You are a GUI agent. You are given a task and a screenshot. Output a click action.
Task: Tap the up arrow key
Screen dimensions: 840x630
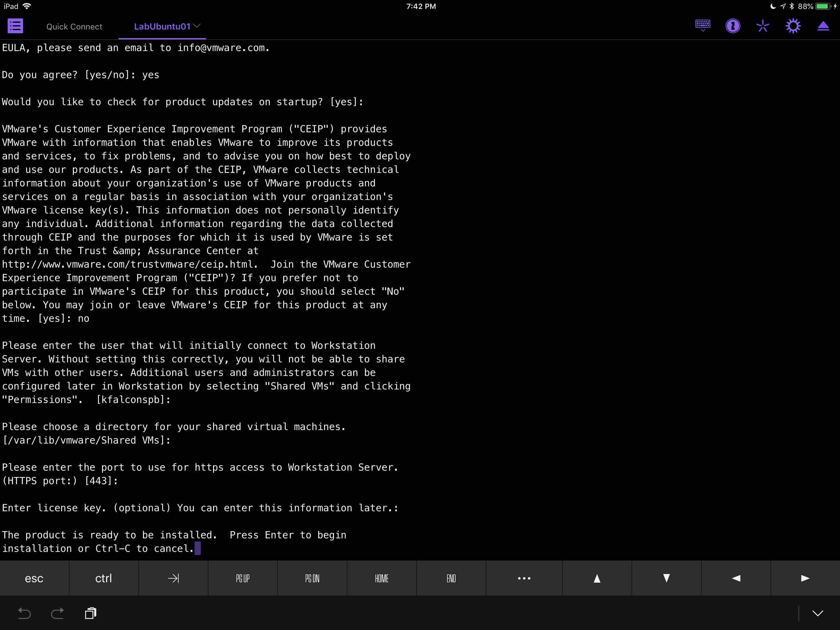[x=597, y=578]
